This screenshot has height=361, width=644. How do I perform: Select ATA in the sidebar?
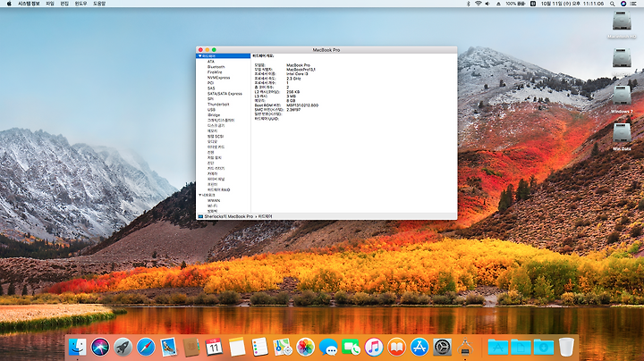click(x=211, y=62)
